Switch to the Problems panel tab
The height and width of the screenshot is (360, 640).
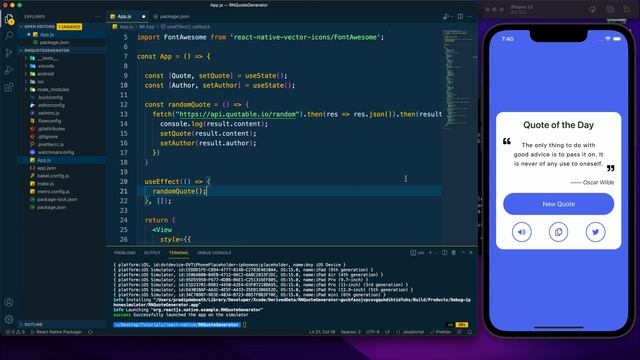pos(124,253)
